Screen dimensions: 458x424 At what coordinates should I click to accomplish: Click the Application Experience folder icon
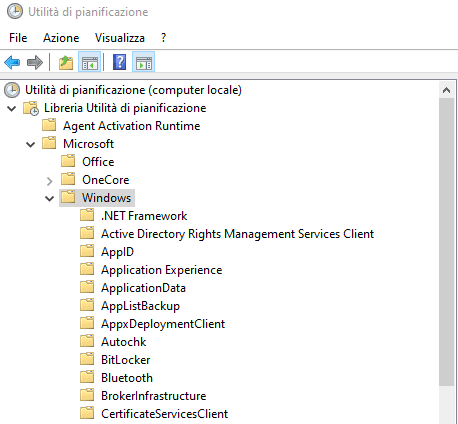click(x=87, y=269)
